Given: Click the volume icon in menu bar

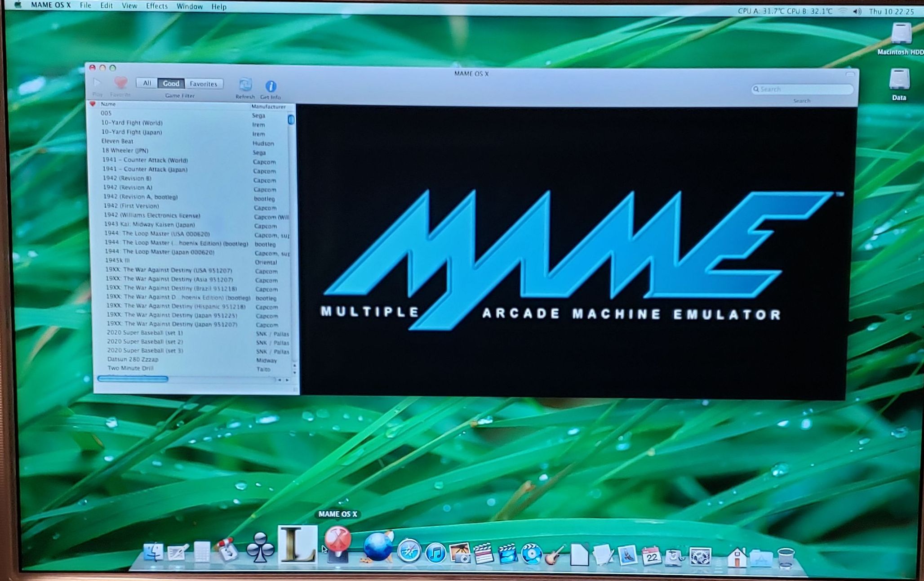Looking at the screenshot, I should 857,12.
